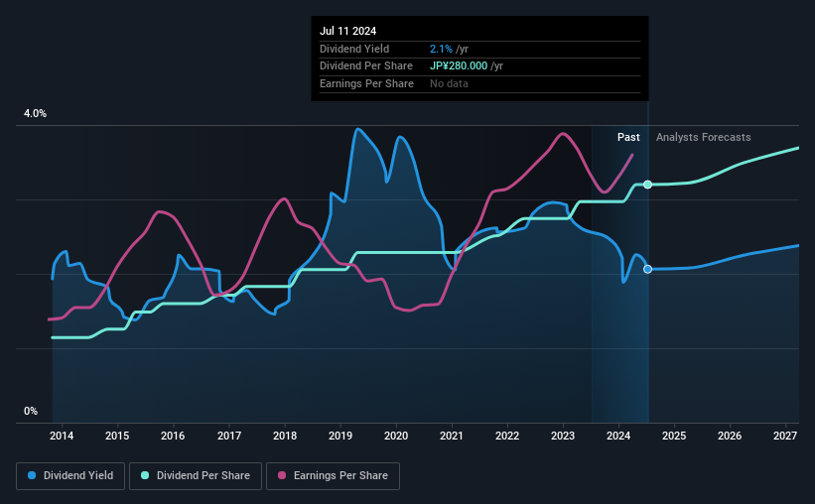Click the blue Dividend Yield legend dot
The height and width of the screenshot is (504, 815).
[32, 475]
